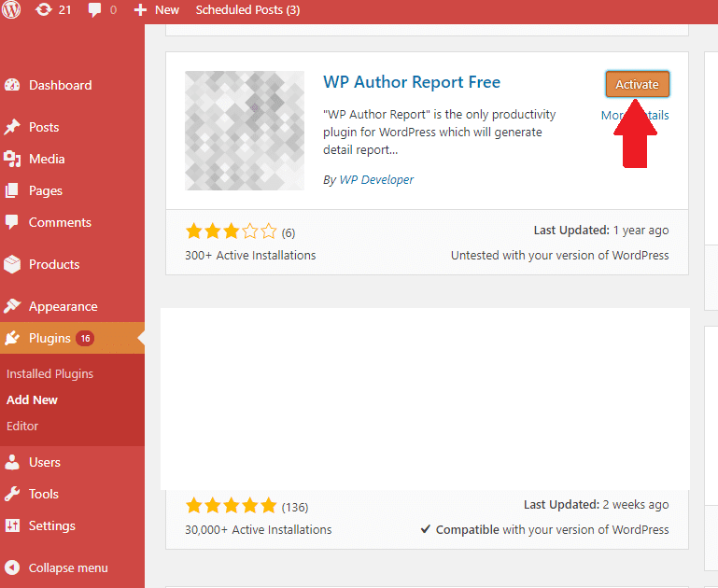Image resolution: width=718 pixels, height=588 pixels.
Task: Select Add New plugins submenu
Action: tap(32, 399)
